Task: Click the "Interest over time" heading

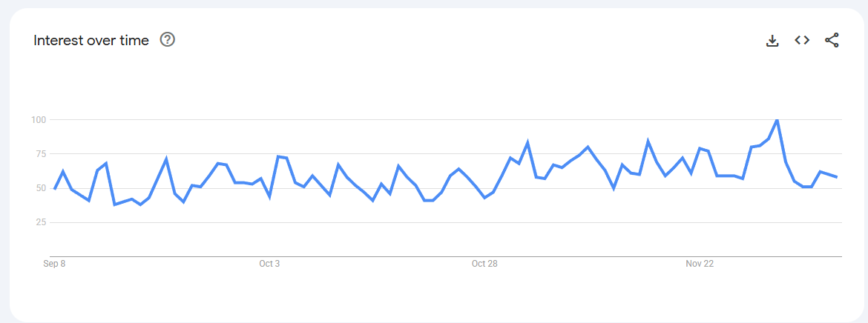Action: pos(91,40)
